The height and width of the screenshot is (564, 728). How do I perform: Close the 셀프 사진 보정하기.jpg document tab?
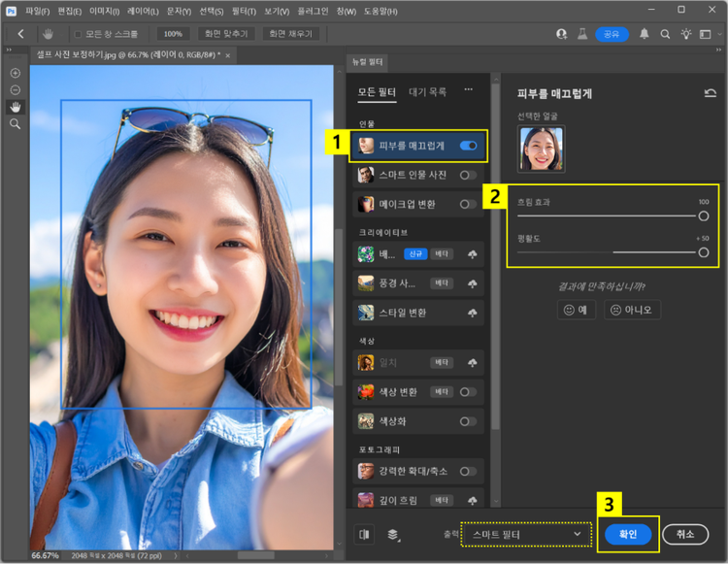(227, 55)
